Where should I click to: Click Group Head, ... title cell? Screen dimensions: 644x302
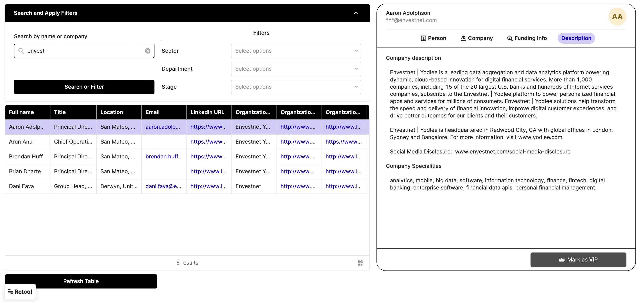[x=73, y=186]
